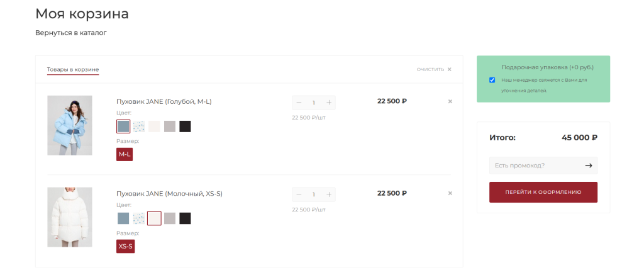
Task: Select size XS-S for milky puffer
Action: click(x=125, y=246)
